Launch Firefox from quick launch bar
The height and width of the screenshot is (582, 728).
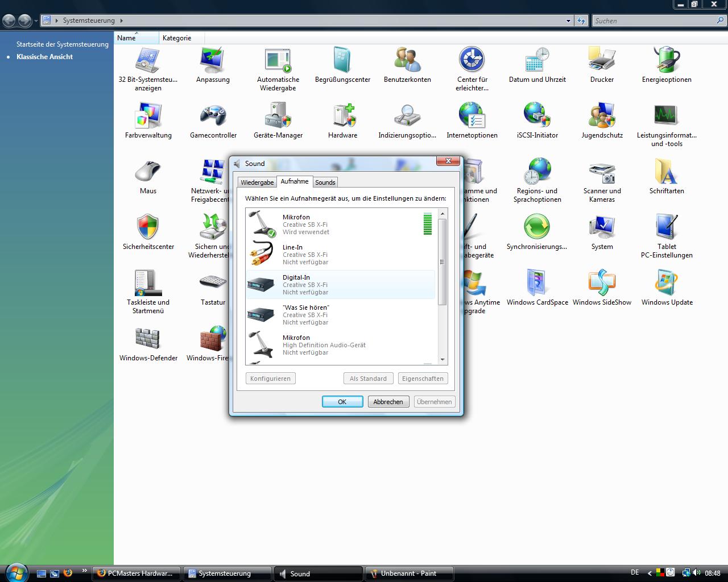pyautogui.click(x=68, y=573)
